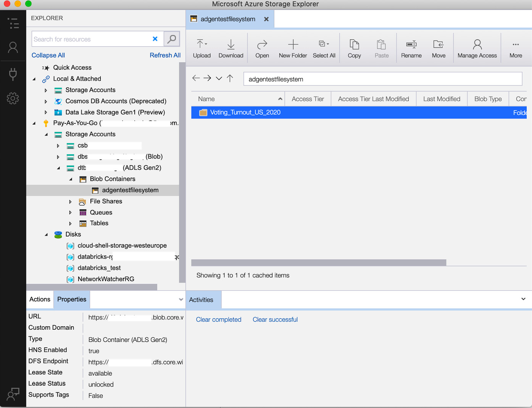
Task: Open the Settings gear icon in sidebar
Action: (13, 99)
